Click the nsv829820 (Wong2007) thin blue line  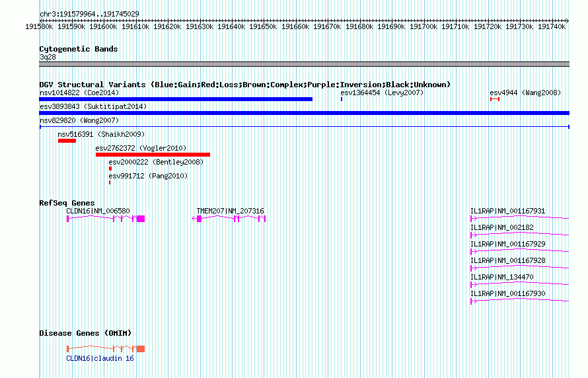click(304, 127)
